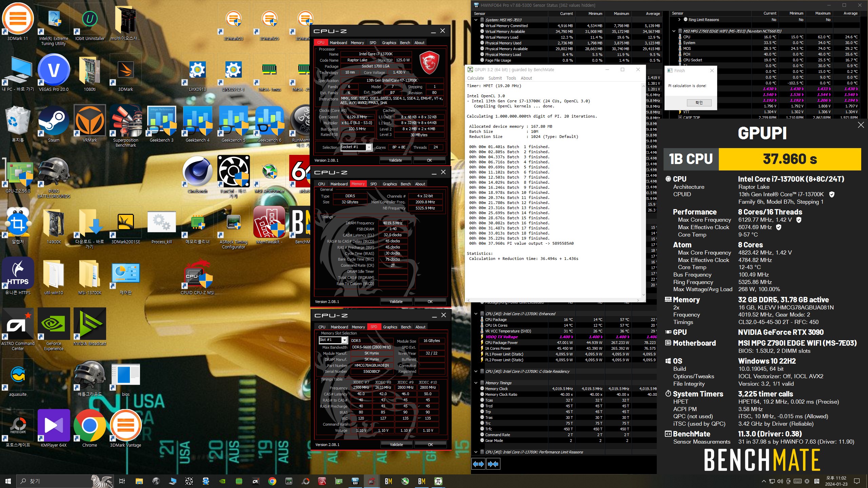The width and height of the screenshot is (868, 488).
Task: Show hidden system tray icons chevron
Action: (x=764, y=481)
